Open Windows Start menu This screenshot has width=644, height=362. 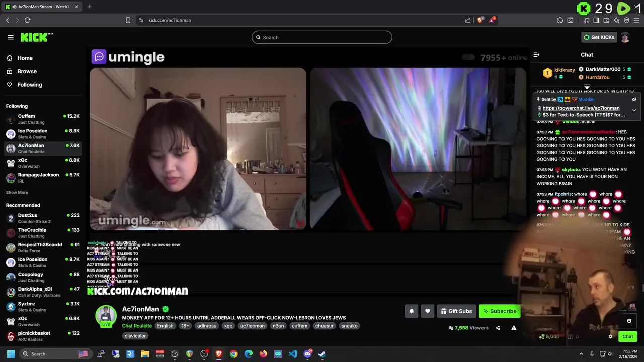coord(11,354)
